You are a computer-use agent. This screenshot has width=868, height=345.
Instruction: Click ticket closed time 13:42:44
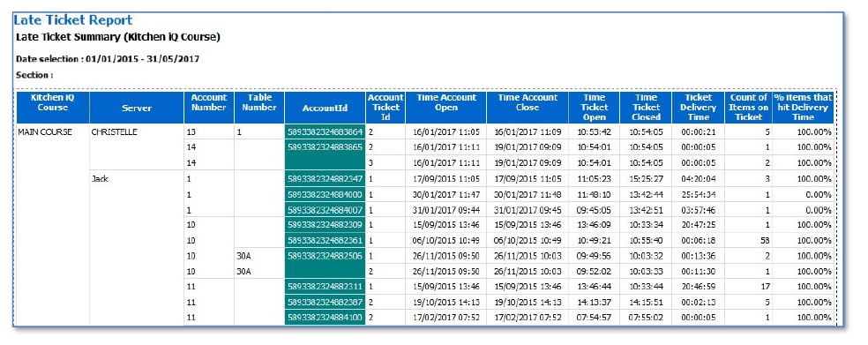point(646,194)
